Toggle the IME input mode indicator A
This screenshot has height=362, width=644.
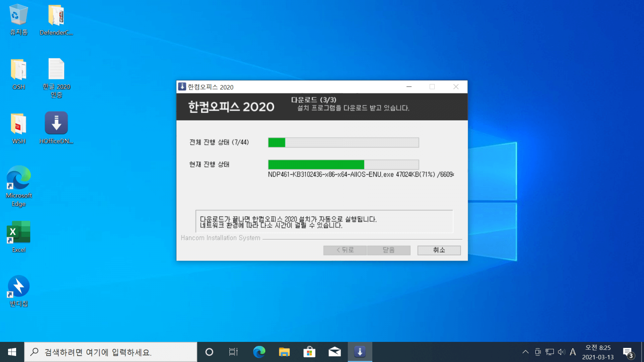[573, 352]
